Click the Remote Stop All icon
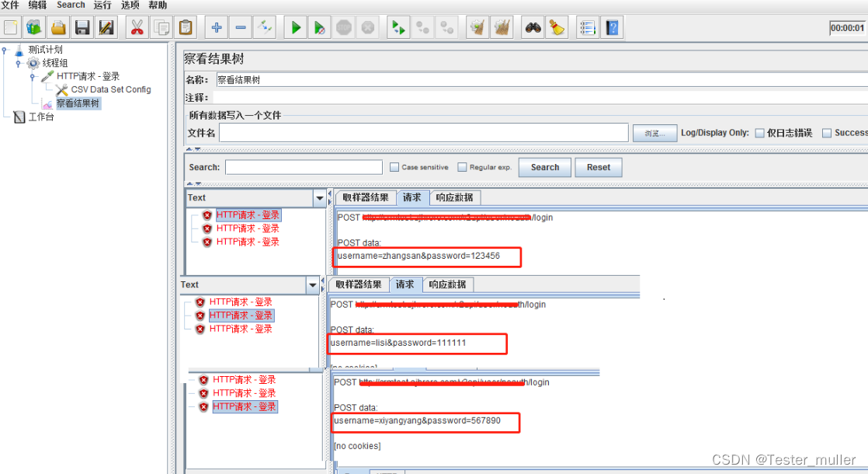The image size is (868, 474). pos(423,27)
